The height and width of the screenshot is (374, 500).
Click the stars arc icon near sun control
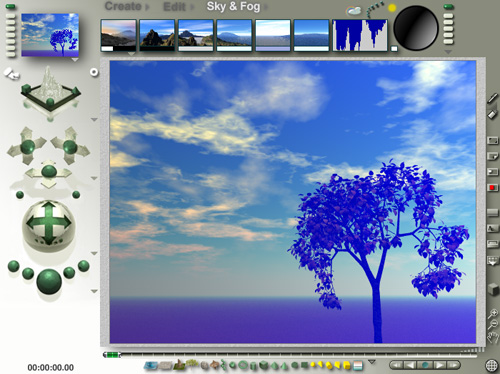pos(375,9)
